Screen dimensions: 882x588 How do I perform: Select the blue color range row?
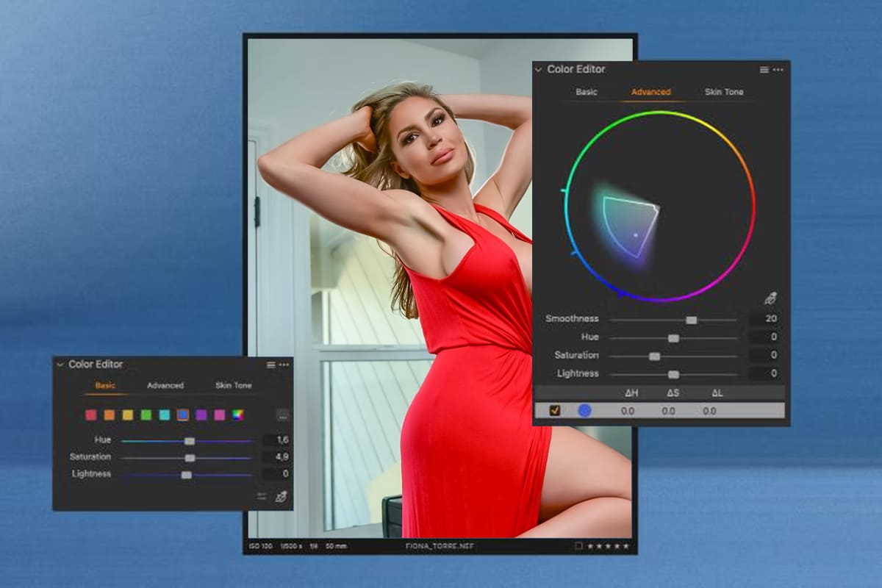tap(659, 411)
